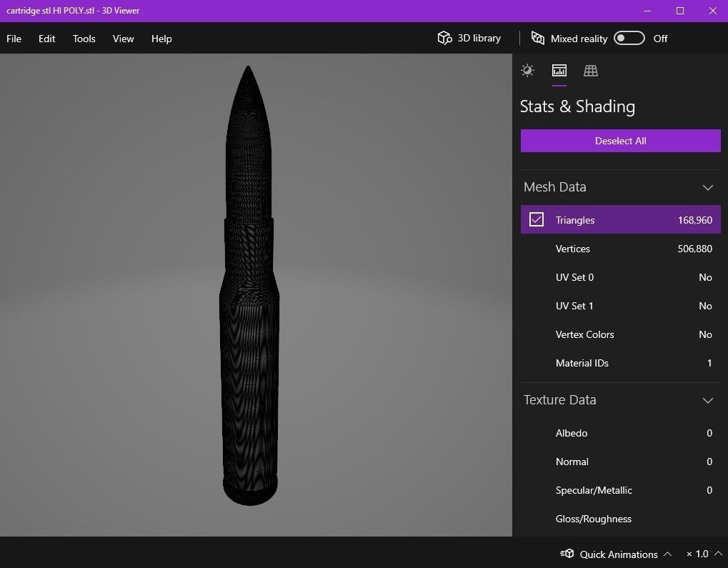
Task: Collapse the Mesh Data section
Action: coord(707,188)
